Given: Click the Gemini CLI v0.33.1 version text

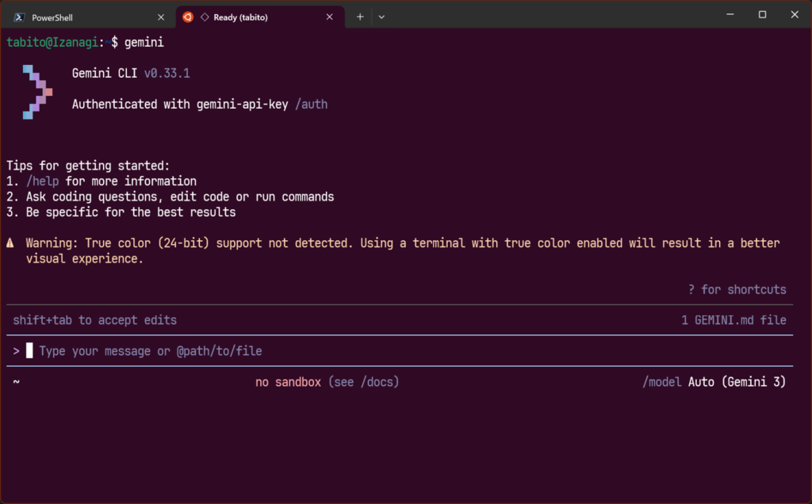Looking at the screenshot, I should coord(131,73).
